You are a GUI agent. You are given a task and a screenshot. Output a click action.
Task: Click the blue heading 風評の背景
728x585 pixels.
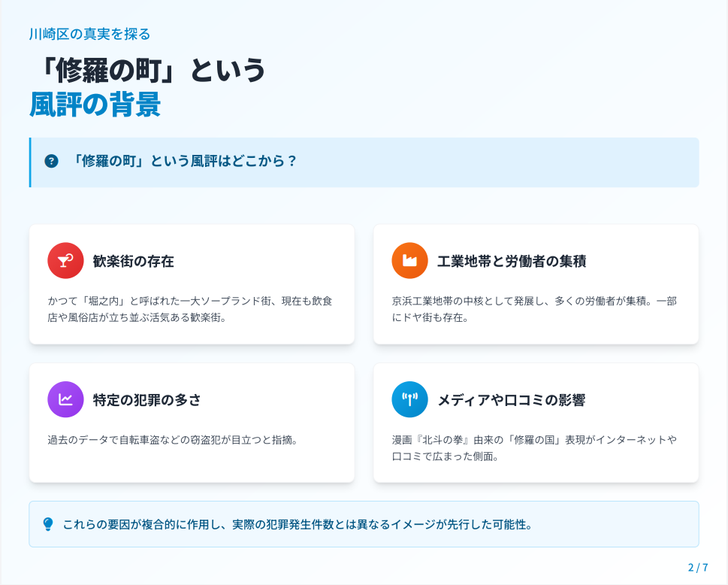pos(95,105)
